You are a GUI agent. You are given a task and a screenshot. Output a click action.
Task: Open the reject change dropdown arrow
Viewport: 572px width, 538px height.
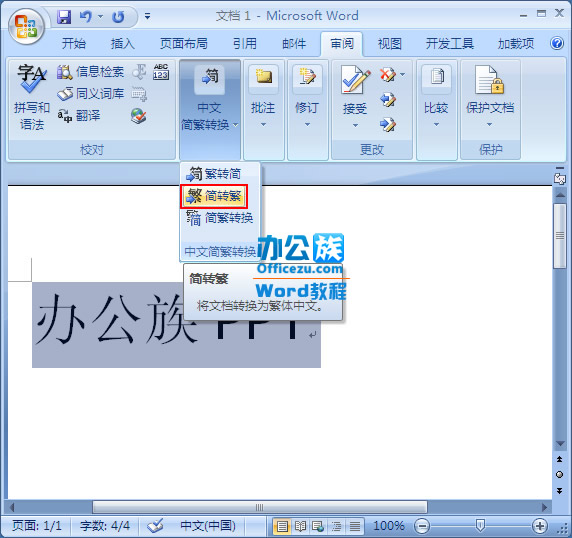click(x=403, y=74)
